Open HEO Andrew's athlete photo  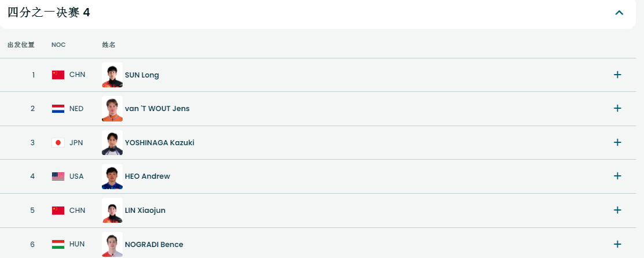pos(112,176)
